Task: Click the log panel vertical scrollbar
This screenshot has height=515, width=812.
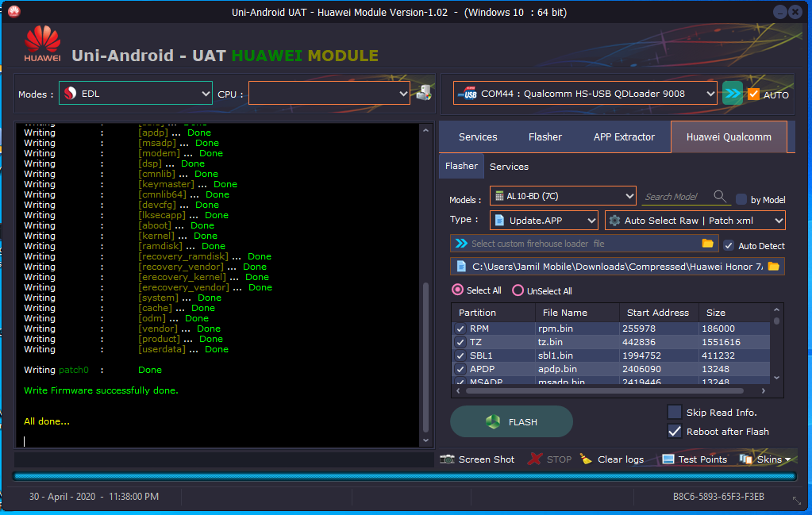Action: tap(425, 357)
